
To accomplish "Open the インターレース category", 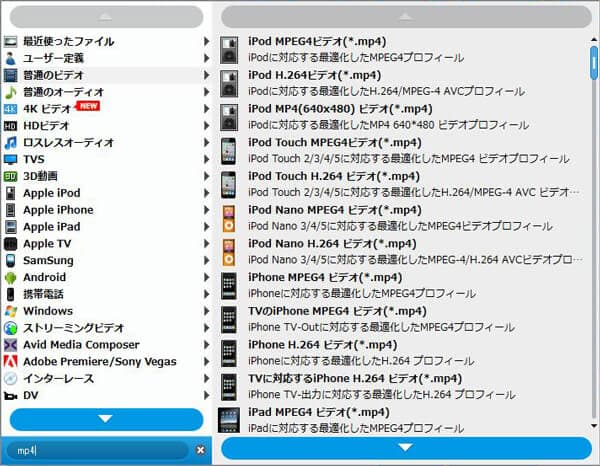I will (106, 378).
